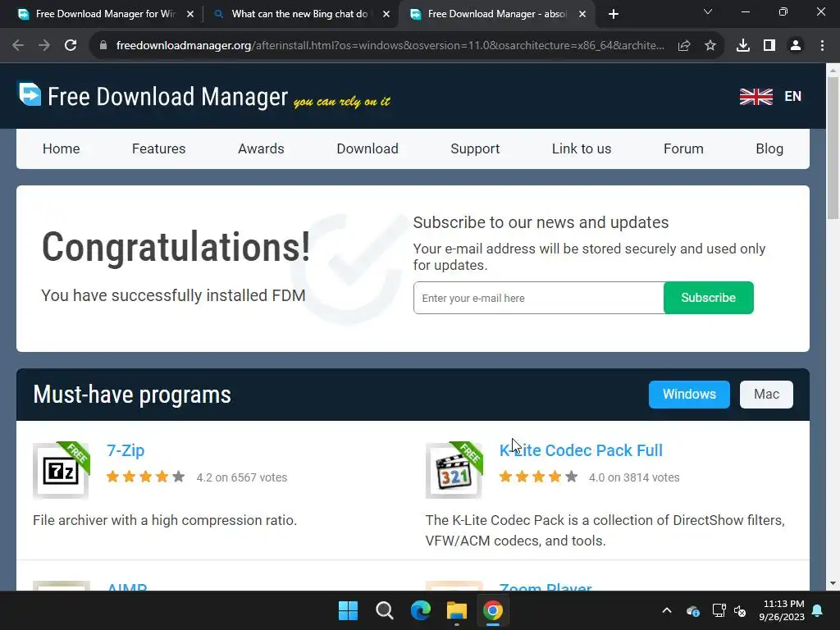This screenshot has width=840, height=630.
Task: Open the Blog menu item
Action: 769,149
